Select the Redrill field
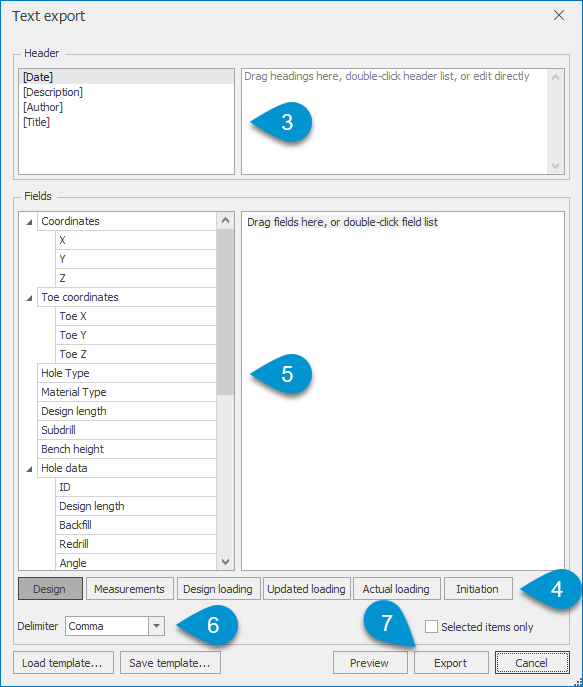The height and width of the screenshot is (687, 583). [136, 544]
